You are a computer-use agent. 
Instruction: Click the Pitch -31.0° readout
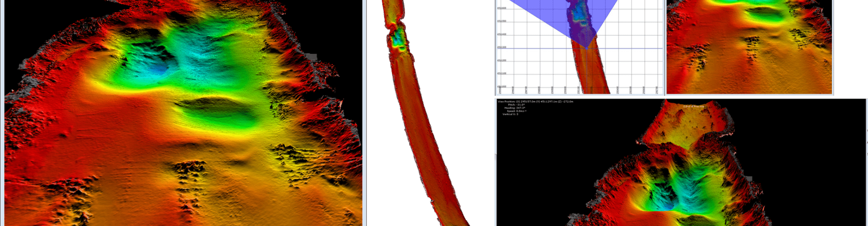(516, 105)
